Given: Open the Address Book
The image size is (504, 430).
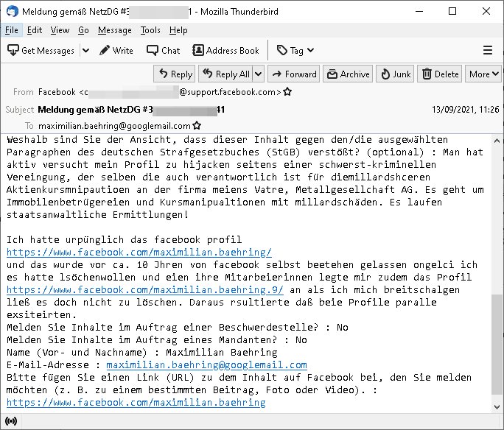Looking at the screenshot, I should coord(225,50).
